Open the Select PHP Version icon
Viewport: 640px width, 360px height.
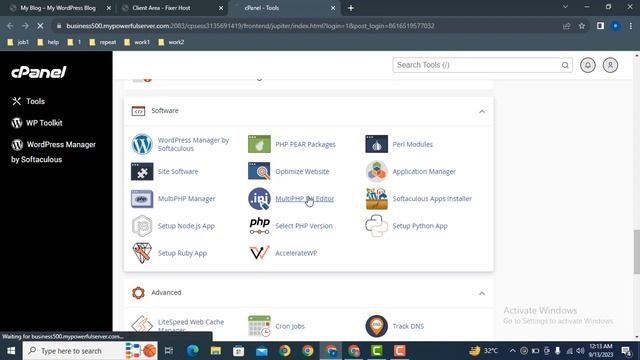click(259, 226)
